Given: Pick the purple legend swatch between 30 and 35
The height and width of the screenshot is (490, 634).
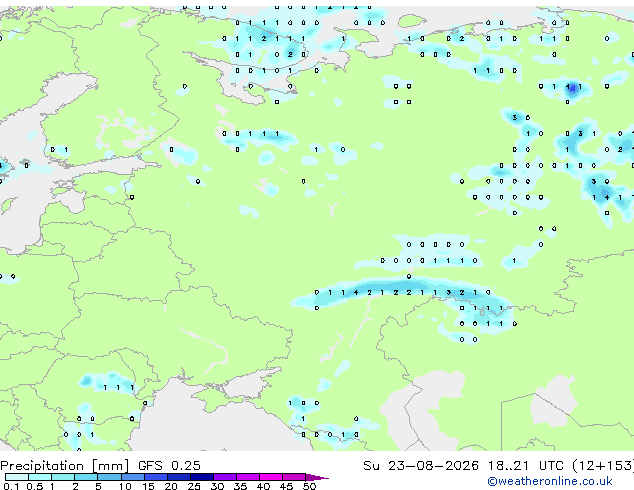Looking at the screenshot, I should [225, 477].
